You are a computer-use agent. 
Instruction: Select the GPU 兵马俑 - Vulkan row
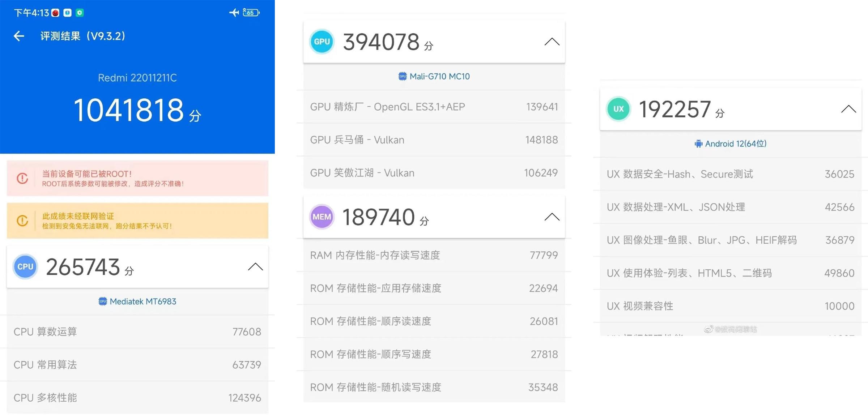click(x=434, y=140)
